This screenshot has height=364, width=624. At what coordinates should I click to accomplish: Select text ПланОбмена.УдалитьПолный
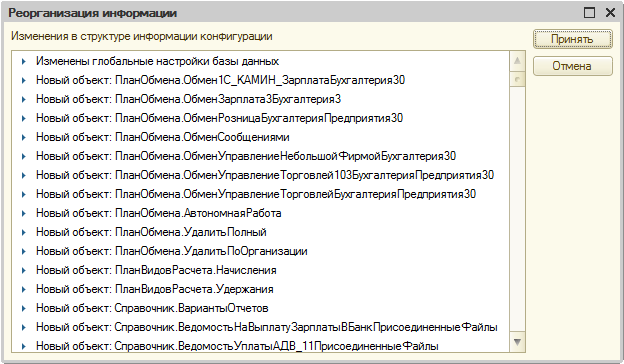[x=191, y=232]
